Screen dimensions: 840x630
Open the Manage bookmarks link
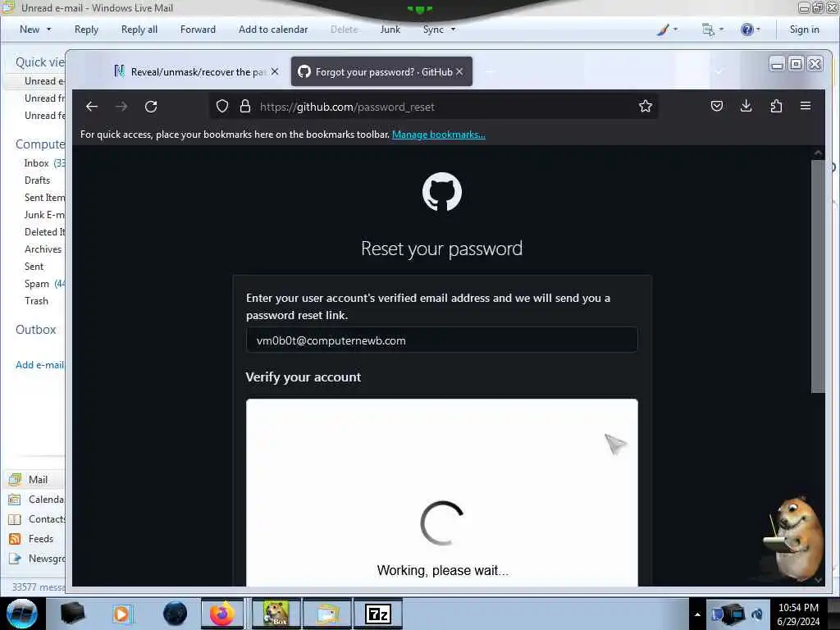coord(439,135)
